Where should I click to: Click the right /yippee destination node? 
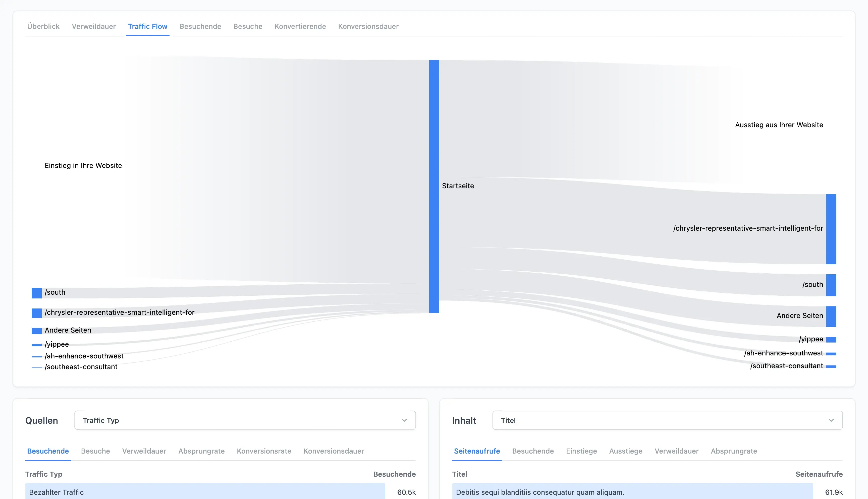click(831, 340)
